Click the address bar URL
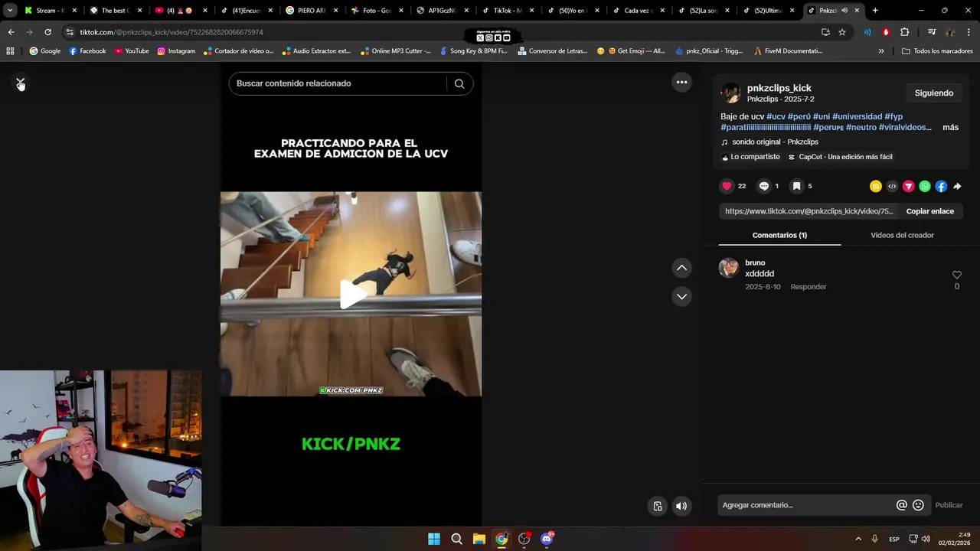 tap(171, 32)
